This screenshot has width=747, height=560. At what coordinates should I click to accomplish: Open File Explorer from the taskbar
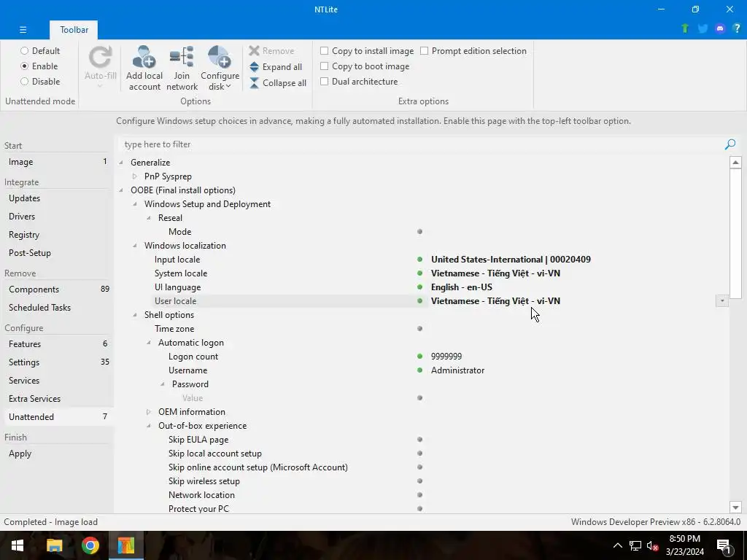(x=54, y=545)
